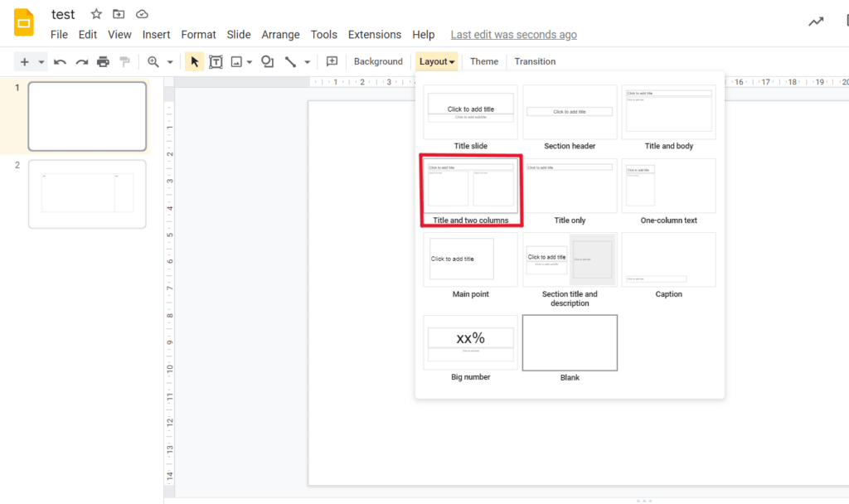
Task: Click the Google Slides home logo
Action: (24, 22)
